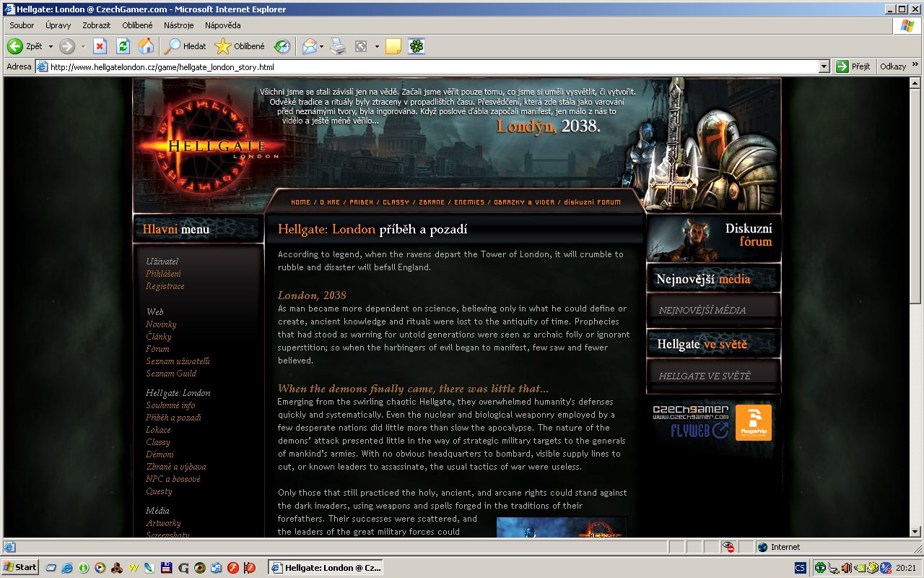Expand the address bar dropdown
The image size is (924, 578).
(x=824, y=66)
